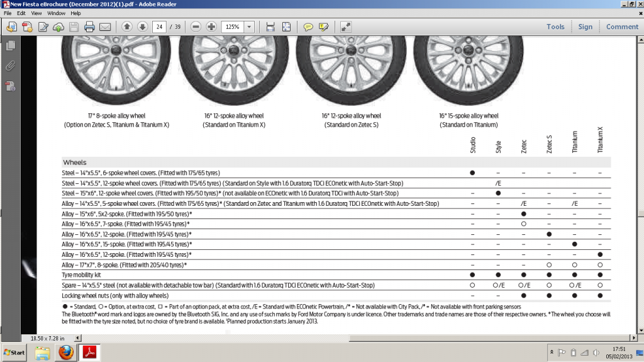
Task: Click the "Wheels" table heading
Action: pyautogui.click(x=75, y=162)
